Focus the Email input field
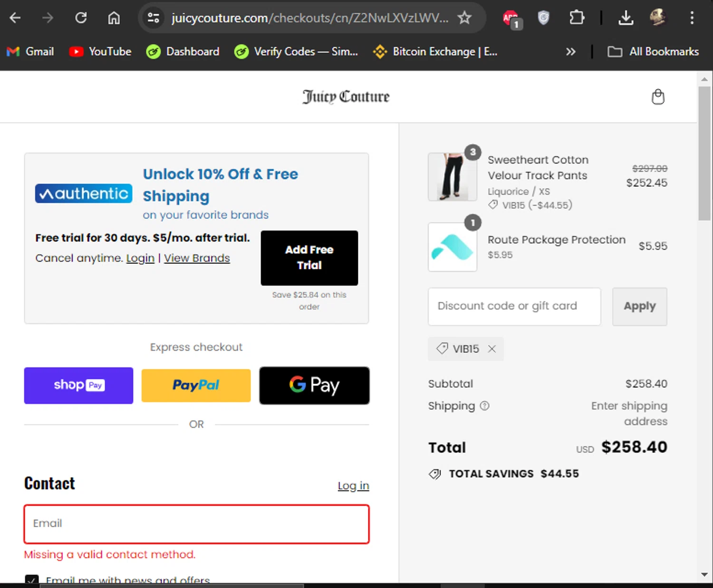713x588 pixels. coord(196,524)
